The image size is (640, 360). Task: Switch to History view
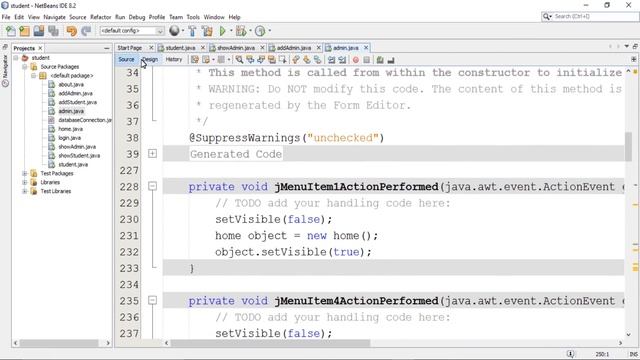click(x=173, y=60)
